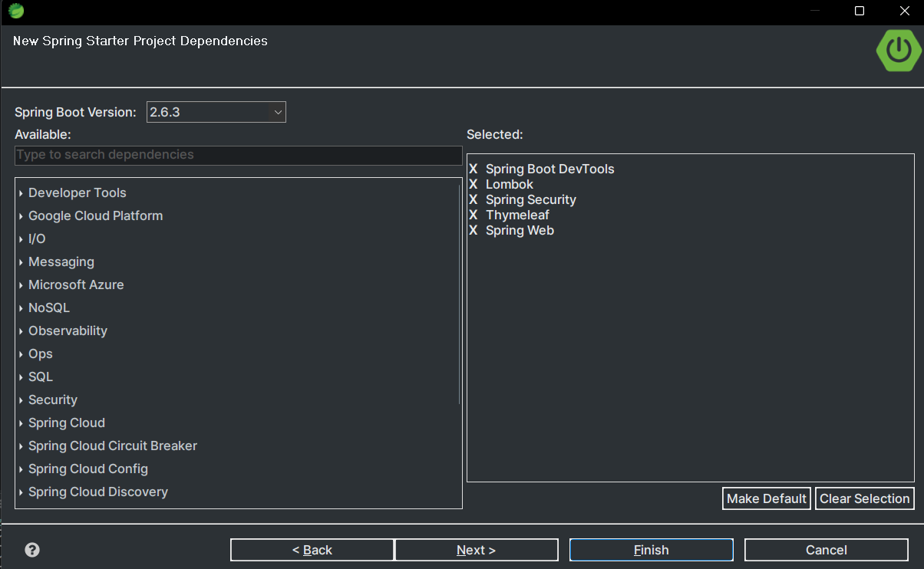Click the Make Default button

point(767,498)
